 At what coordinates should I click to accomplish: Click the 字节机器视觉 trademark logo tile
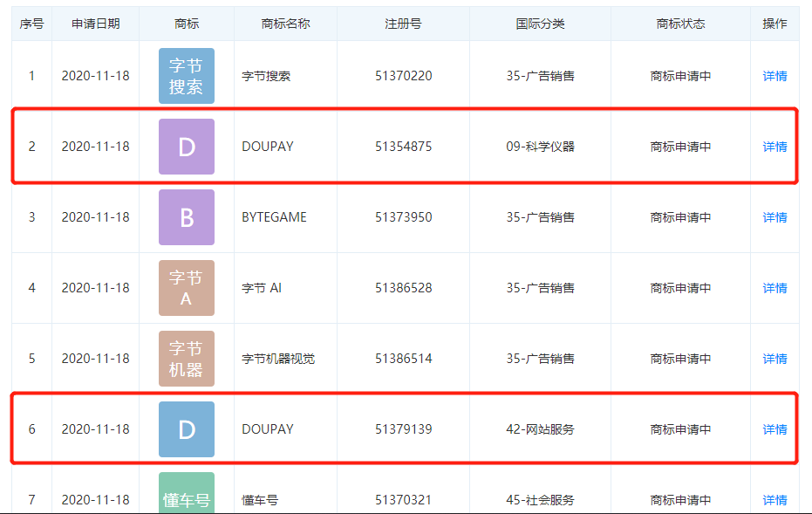(x=186, y=359)
